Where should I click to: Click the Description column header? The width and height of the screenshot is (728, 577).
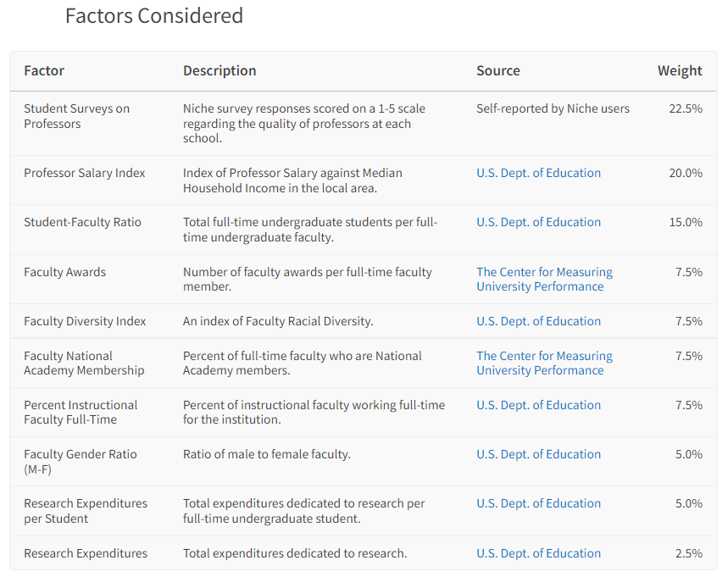pyautogui.click(x=220, y=71)
